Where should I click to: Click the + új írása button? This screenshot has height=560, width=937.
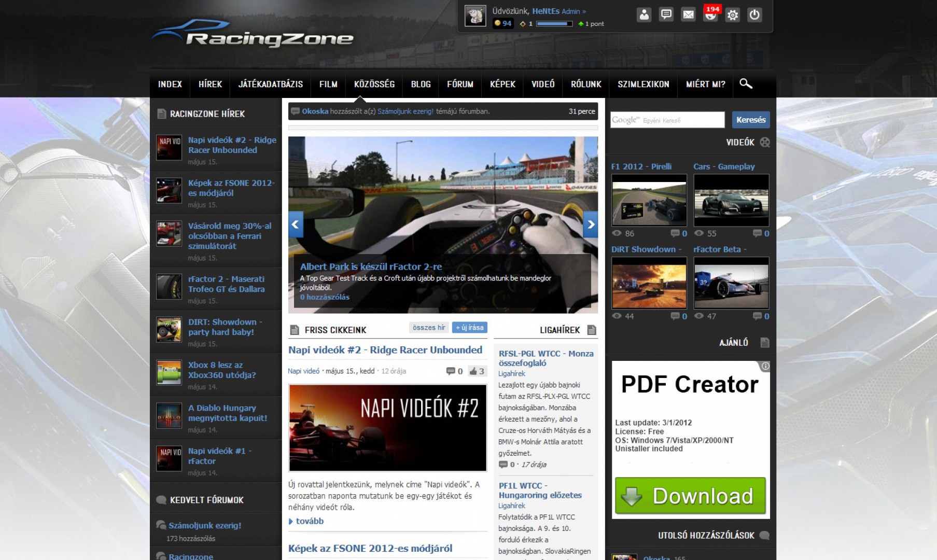469,328
